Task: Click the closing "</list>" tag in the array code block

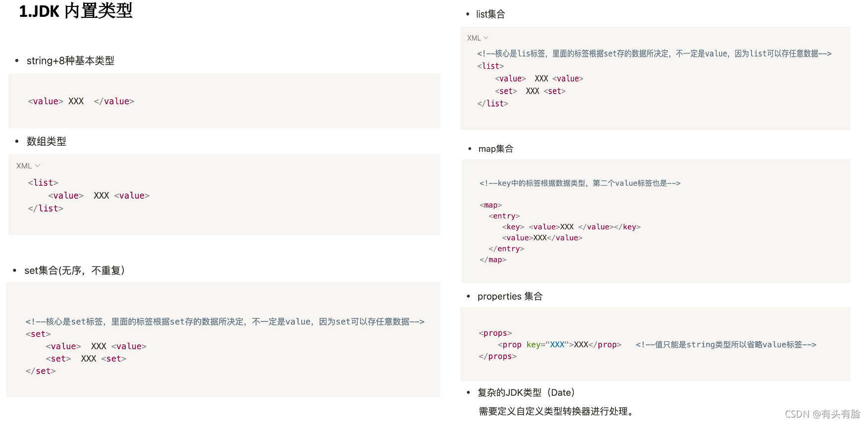Action: tap(46, 209)
